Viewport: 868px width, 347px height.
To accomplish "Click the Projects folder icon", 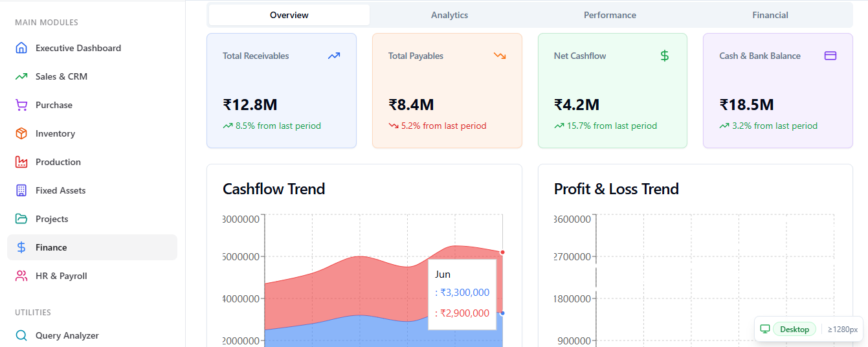I will click(21, 219).
